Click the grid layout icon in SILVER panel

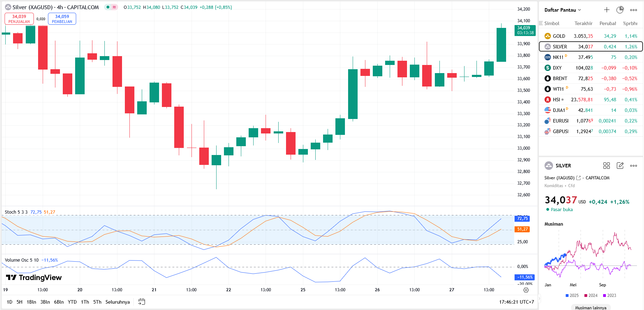click(x=607, y=166)
